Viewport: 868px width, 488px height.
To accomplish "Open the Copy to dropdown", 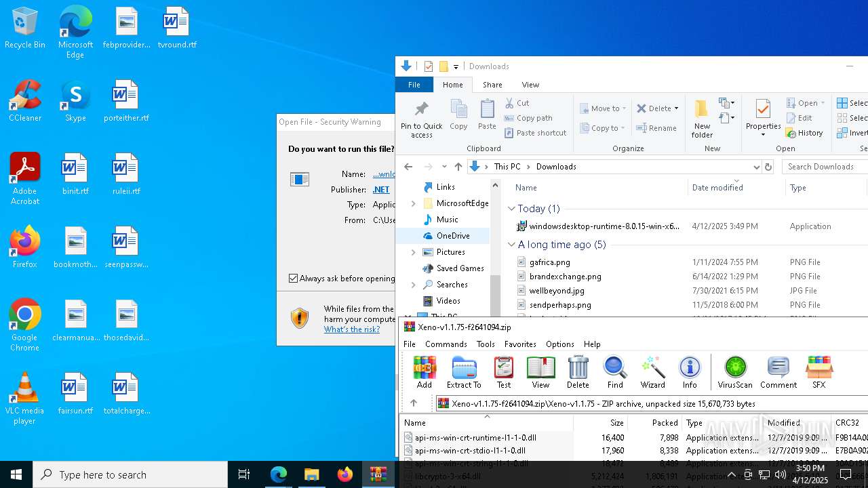I will (603, 128).
